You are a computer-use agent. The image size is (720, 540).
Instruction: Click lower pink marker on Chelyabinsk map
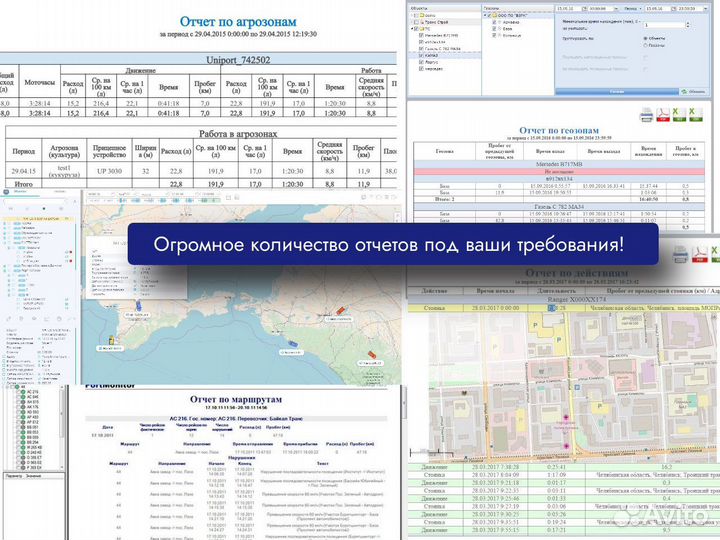pyautogui.click(x=566, y=446)
